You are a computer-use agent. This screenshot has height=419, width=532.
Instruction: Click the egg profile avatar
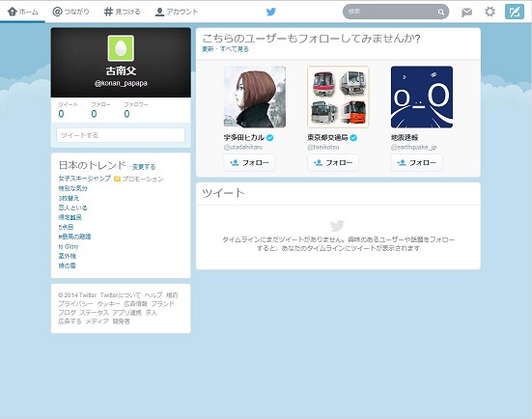point(121,48)
